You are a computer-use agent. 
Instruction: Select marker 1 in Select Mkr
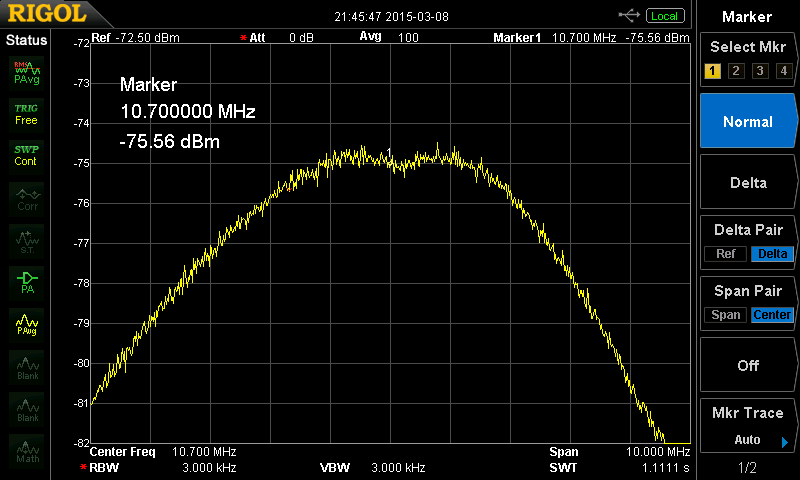(712, 71)
